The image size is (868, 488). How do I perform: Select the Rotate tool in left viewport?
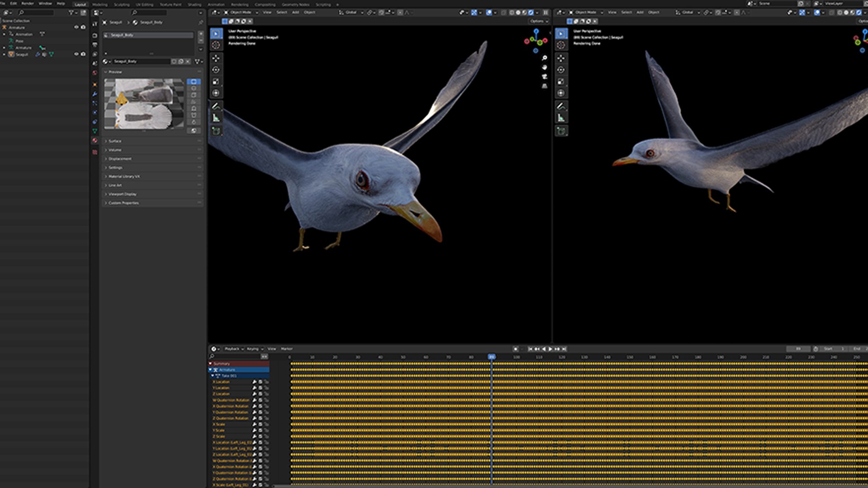pyautogui.click(x=216, y=70)
